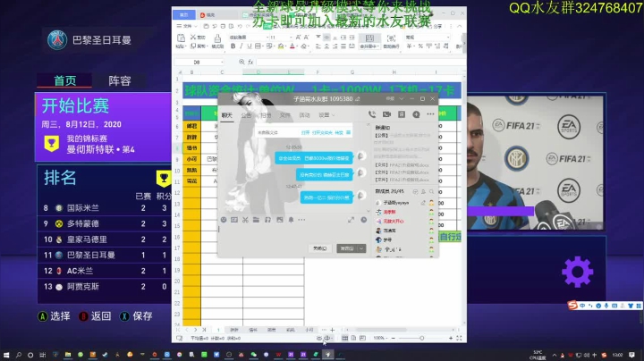644x361 pixels.
Task: Click the red font color swatch
Action: tap(292, 46)
